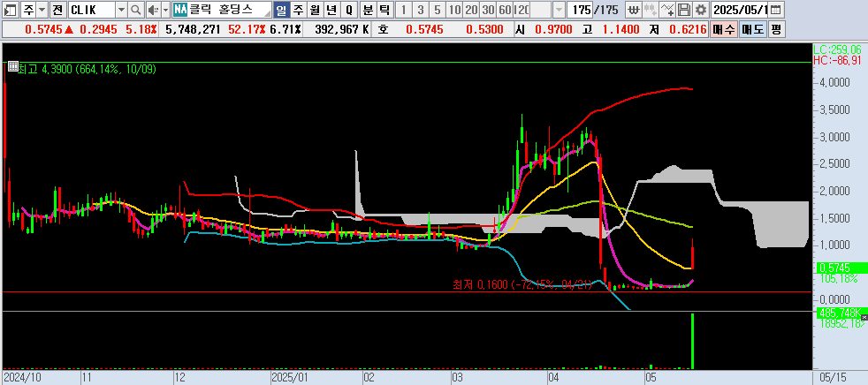Image resolution: width=868 pixels, height=385 pixels.
Task: Open the custom interval dropdown arrow
Action: (x=560, y=10)
